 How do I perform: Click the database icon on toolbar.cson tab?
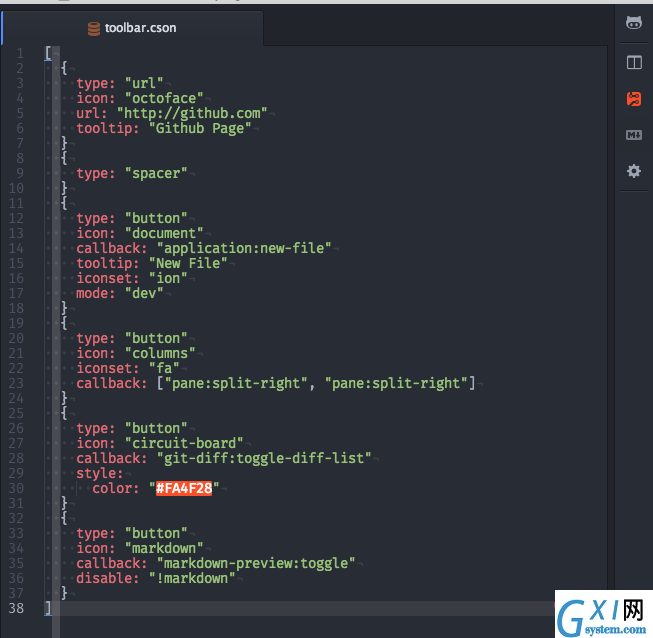click(x=94, y=28)
